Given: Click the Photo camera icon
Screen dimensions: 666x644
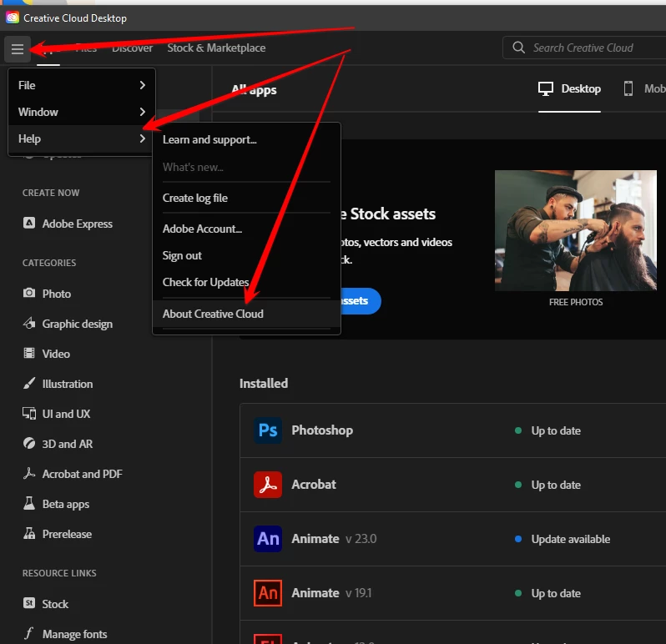Looking at the screenshot, I should [29, 293].
